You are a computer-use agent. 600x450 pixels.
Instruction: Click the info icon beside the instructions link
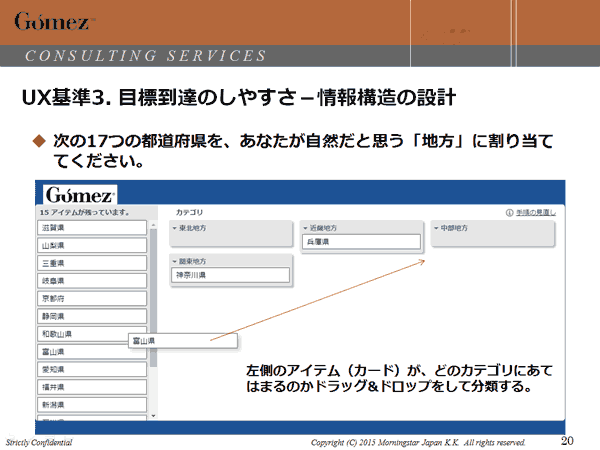click(x=510, y=213)
